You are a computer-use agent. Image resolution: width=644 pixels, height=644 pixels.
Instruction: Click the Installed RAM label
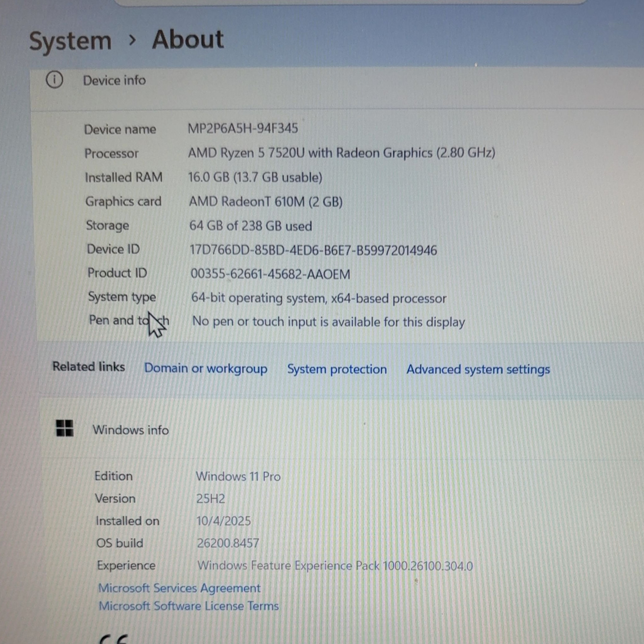(x=124, y=177)
